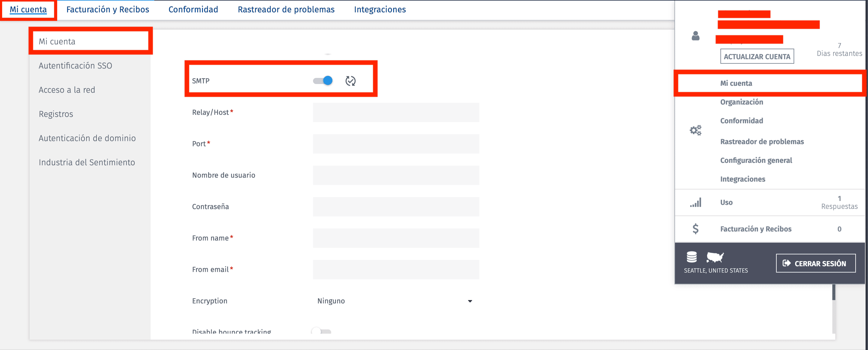This screenshot has width=868, height=350.
Task: Click the dollar icon beside Facturación y Recibos
Action: click(x=696, y=228)
